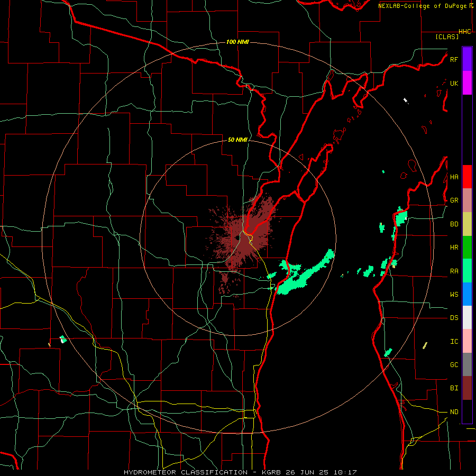The image size is (476, 476).
Task: Pick the light green RA rain swatch
Action: (467, 271)
